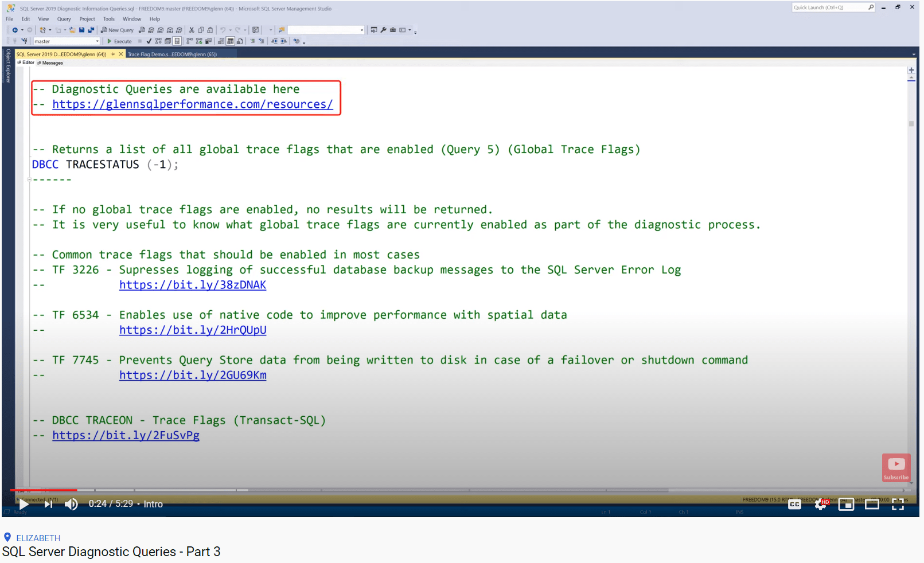The width and height of the screenshot is (924, 563).
Task: Expand the Undo history dropdown arrow
Action: tap(230, 30)
